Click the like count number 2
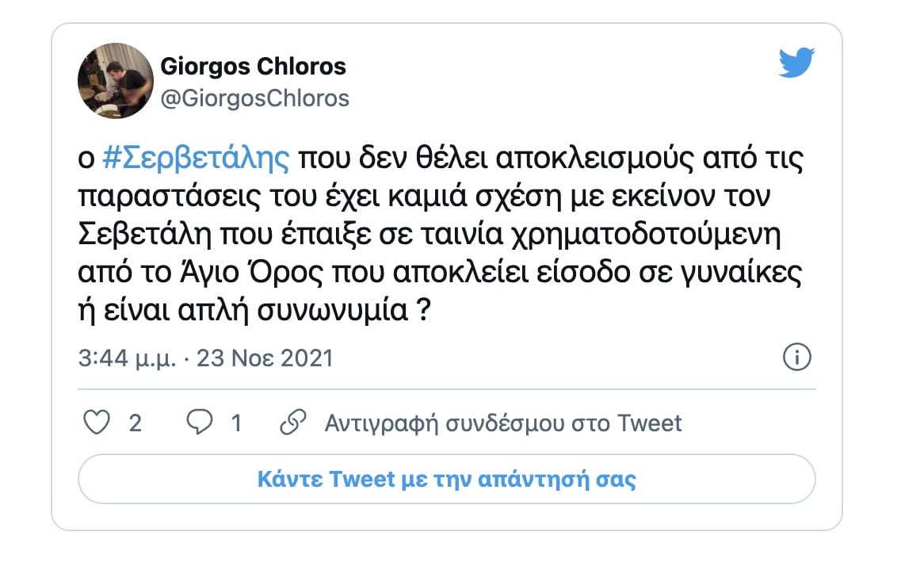This screenshot has width=924, height=574. pyautogui.click(x=136, y=423)
